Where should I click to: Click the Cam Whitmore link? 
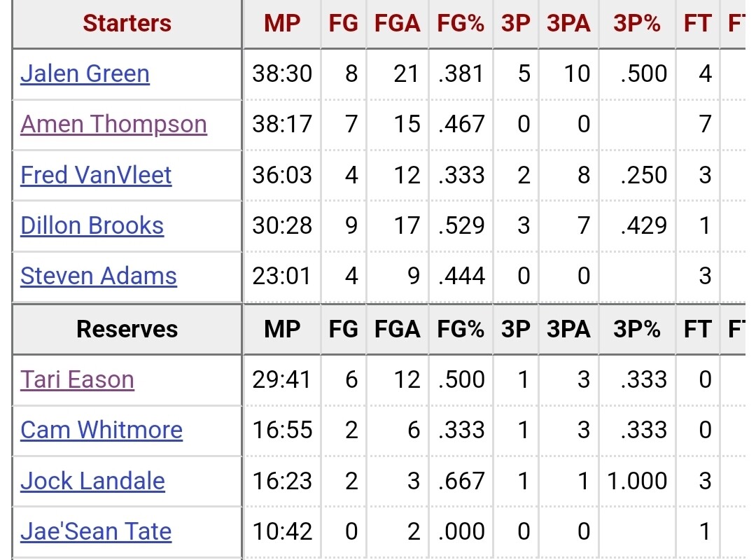tap(101, 430)
